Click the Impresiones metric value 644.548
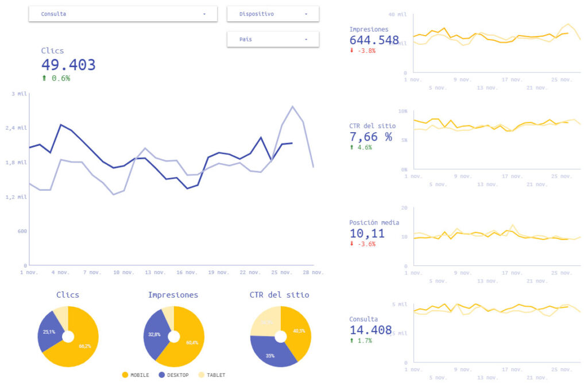The width and height of the screenshot is (588, 386). tap(374, 40)
